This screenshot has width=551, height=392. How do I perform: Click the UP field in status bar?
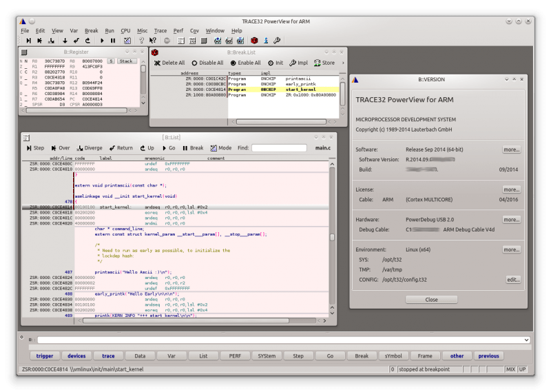pyautogui.click(x=523, y=369)
